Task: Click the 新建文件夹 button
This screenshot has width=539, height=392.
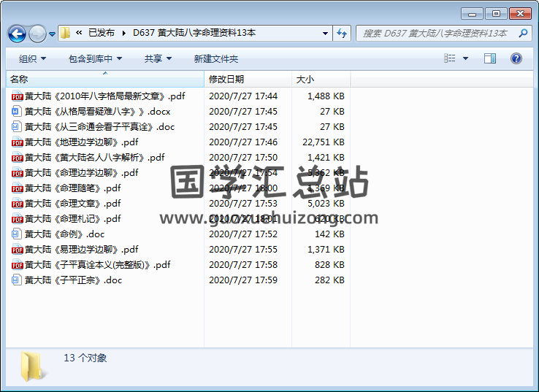Action: click(216, 58)
